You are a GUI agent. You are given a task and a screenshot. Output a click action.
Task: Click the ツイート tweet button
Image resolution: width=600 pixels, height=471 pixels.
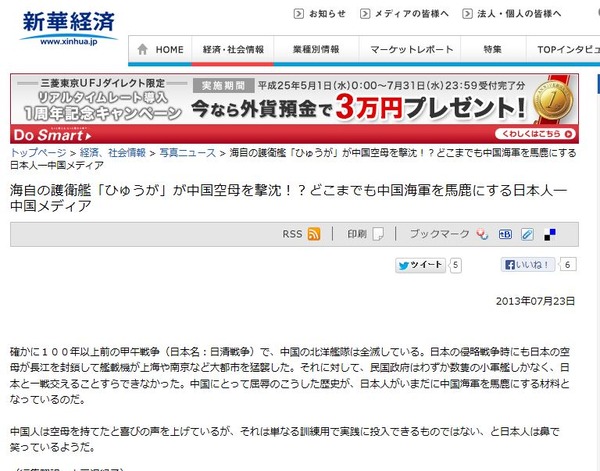tap(421, 265)
